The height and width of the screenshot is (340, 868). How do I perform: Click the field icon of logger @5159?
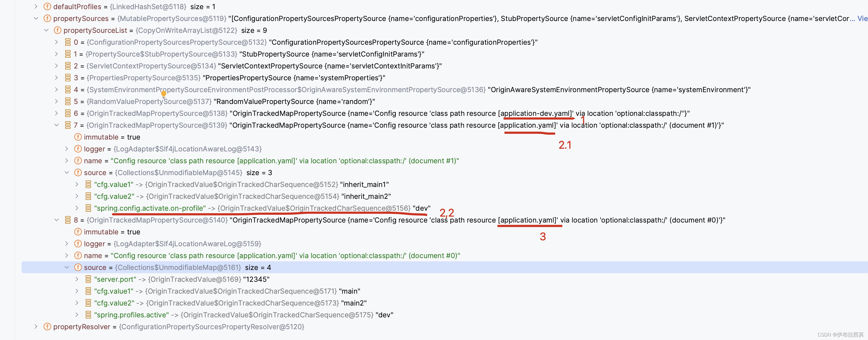coord(78,244)
